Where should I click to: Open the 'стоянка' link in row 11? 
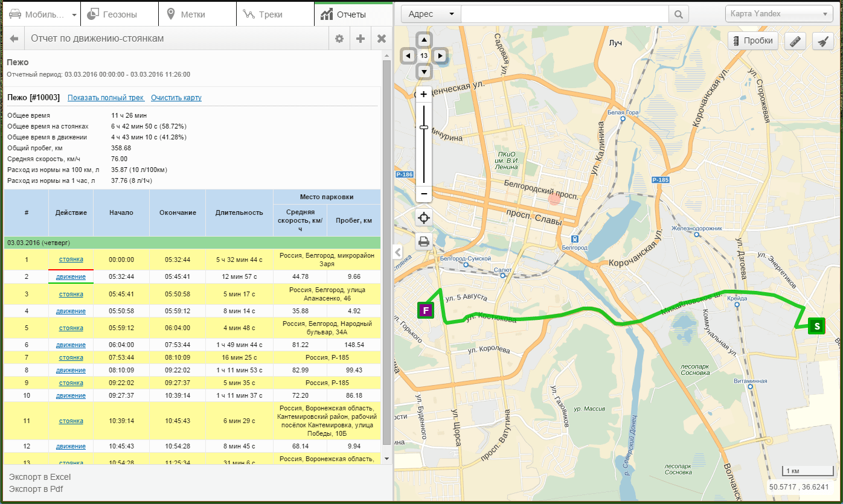tap(71, 420)
